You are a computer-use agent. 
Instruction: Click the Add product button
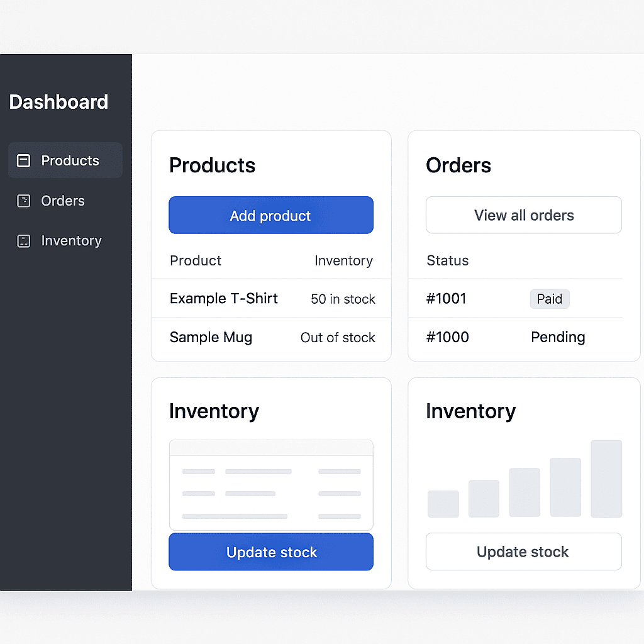click(271, 215)
